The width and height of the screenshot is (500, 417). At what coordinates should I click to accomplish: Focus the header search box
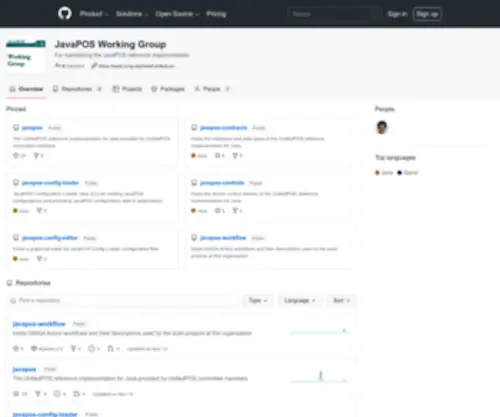(334, 14)
